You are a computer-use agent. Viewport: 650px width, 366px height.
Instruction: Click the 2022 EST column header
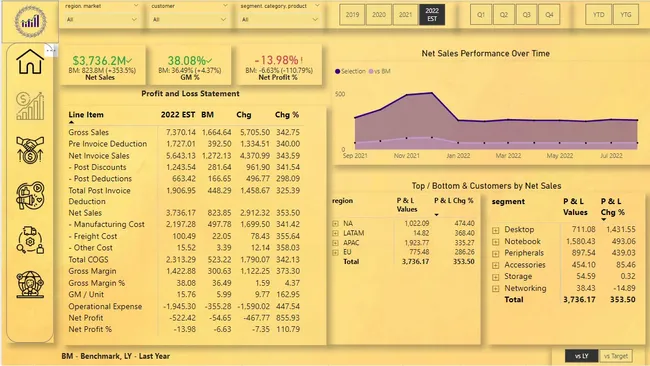(x=178, y=115)
